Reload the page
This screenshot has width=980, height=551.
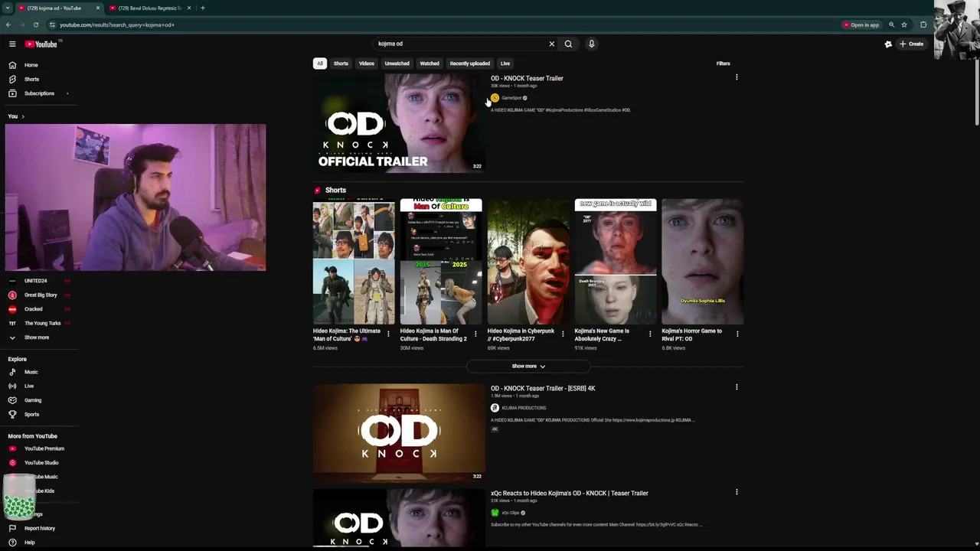point(35,24)
